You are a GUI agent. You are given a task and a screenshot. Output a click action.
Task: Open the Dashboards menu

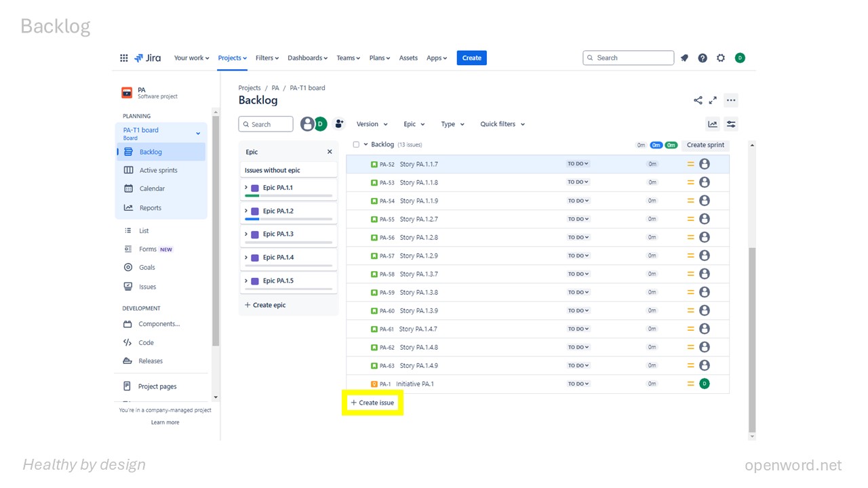pos(308,58)
